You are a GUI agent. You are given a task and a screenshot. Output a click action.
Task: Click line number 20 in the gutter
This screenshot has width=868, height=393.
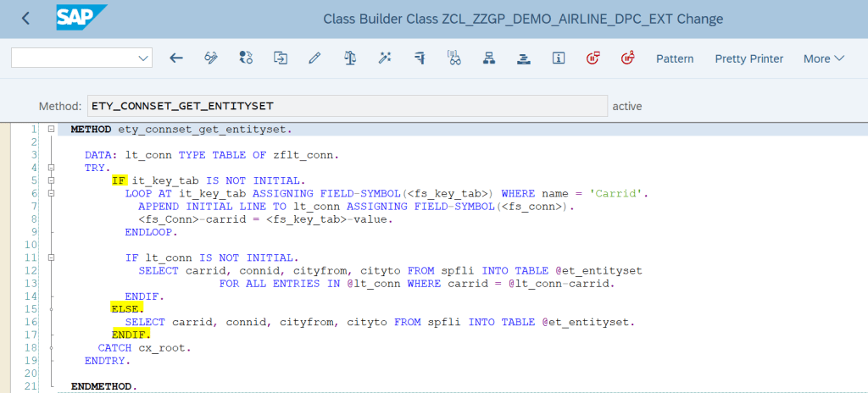[x=31, y=373]
